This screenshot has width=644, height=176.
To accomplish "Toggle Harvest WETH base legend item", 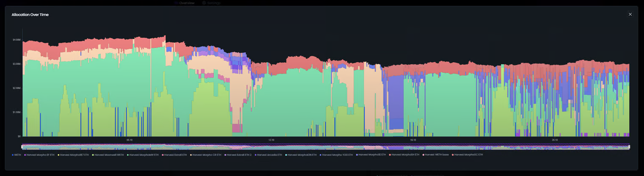I will [436, 155].
